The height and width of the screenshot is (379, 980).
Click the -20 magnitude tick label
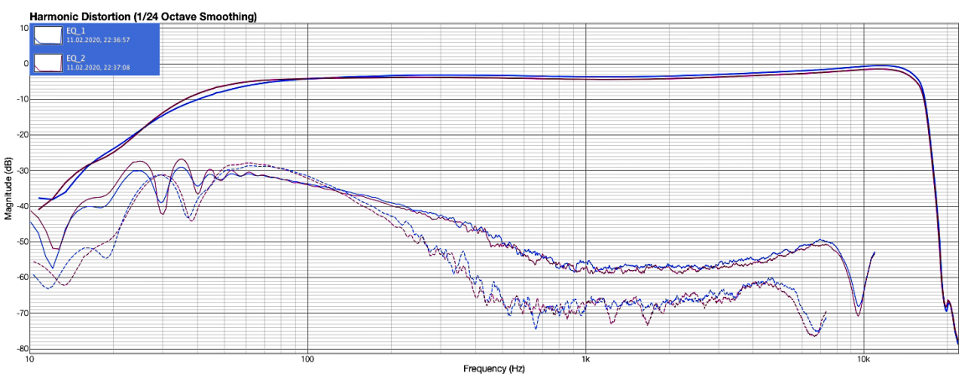coord(21,135)
